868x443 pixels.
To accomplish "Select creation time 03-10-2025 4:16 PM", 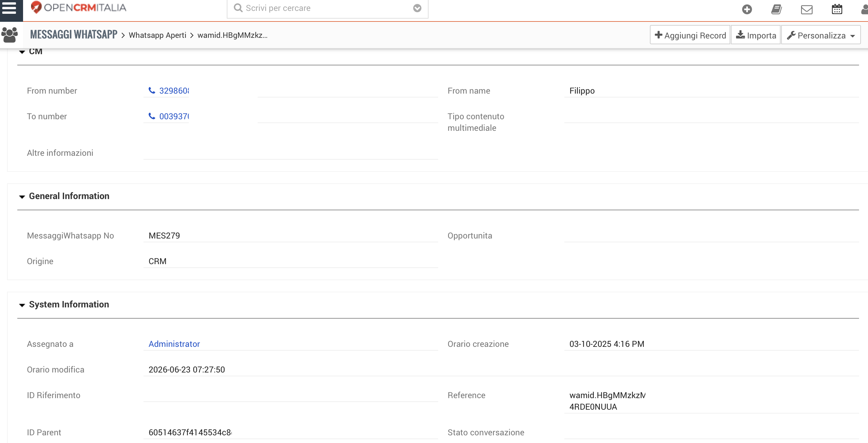I will click(x=607, y=344).
